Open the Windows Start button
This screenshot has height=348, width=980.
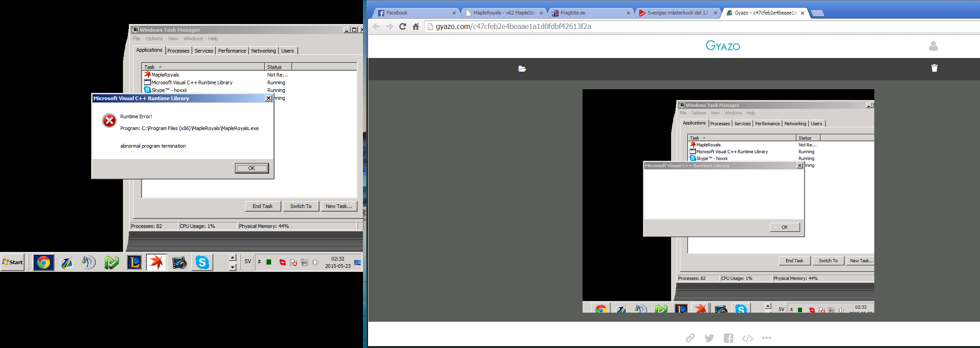tap(13, 262)
